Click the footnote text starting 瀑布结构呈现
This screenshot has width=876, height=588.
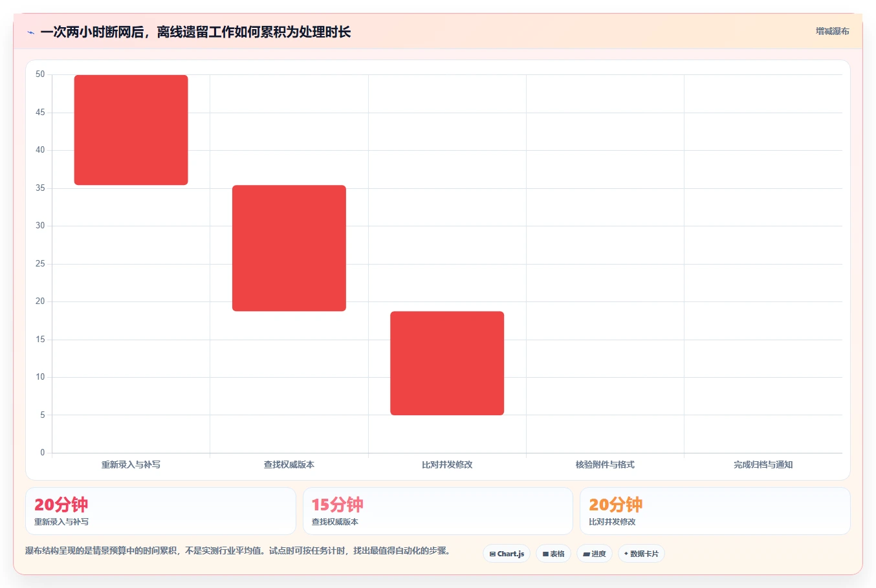tap(238, 551)
